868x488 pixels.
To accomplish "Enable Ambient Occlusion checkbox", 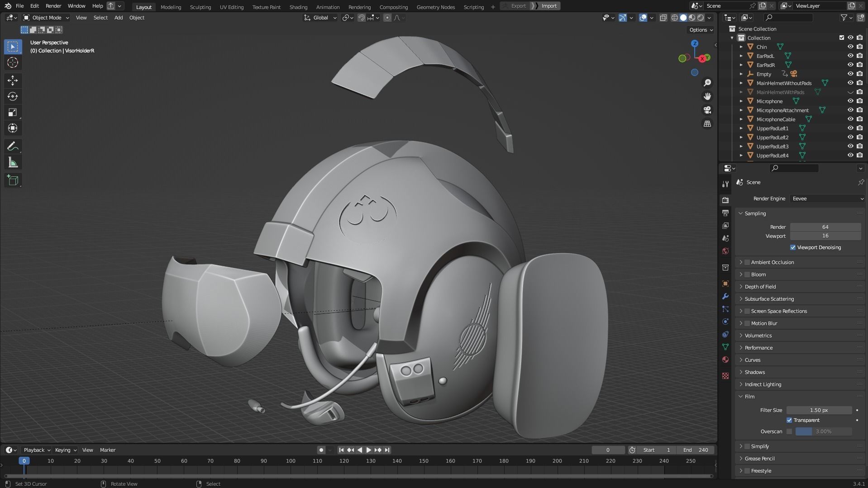I will pos(747,262).
